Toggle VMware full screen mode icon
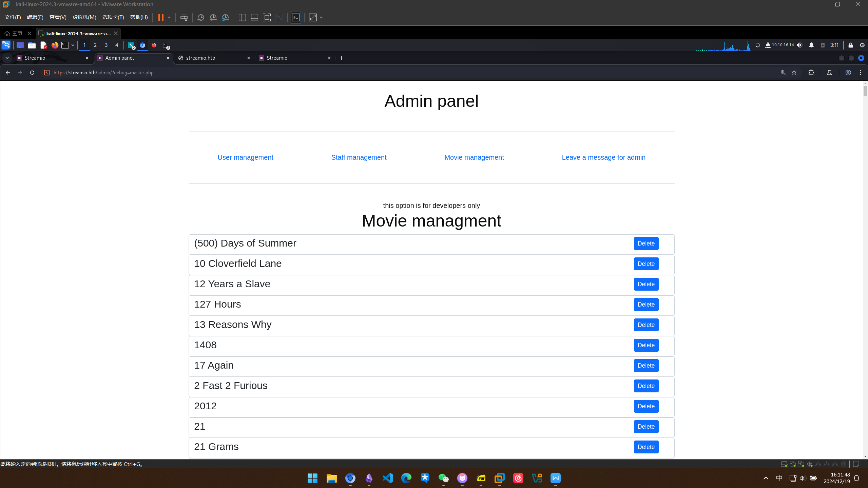The image size is (868, 488). (x=267, y=18)
